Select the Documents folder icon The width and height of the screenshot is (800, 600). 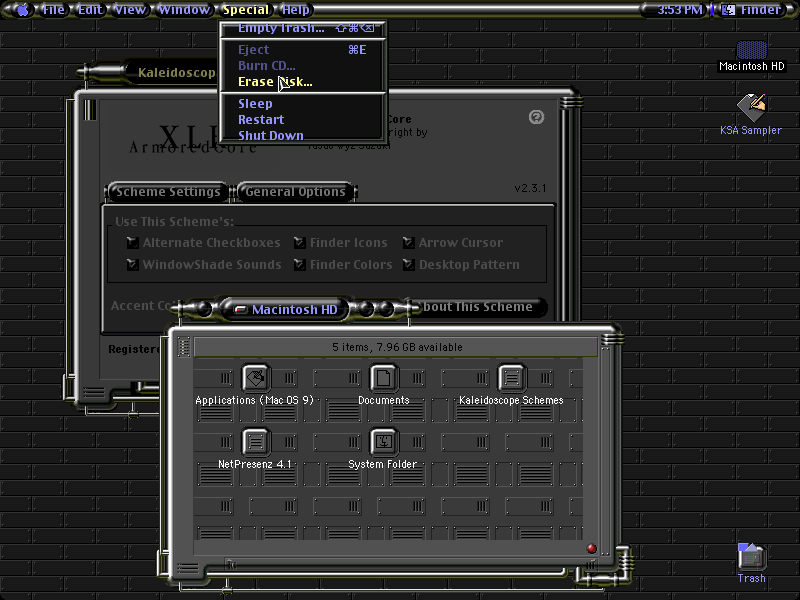(383, 378)
